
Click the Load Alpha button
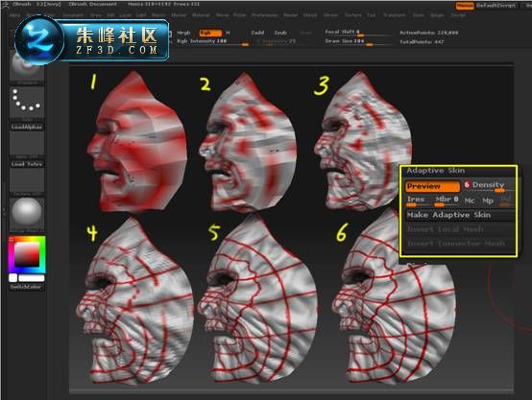point(27,127)
